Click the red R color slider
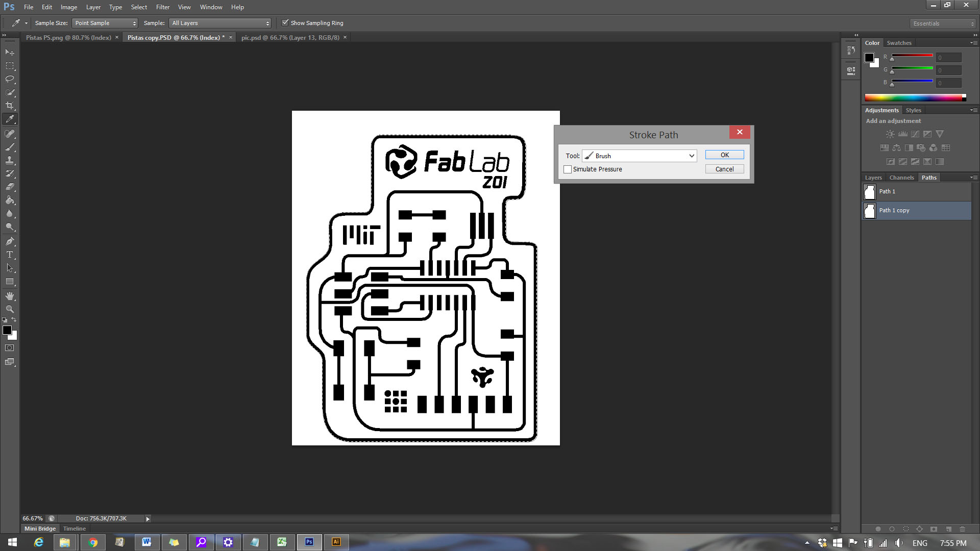The width and height of the screenshot is (980, 551). 912,56
